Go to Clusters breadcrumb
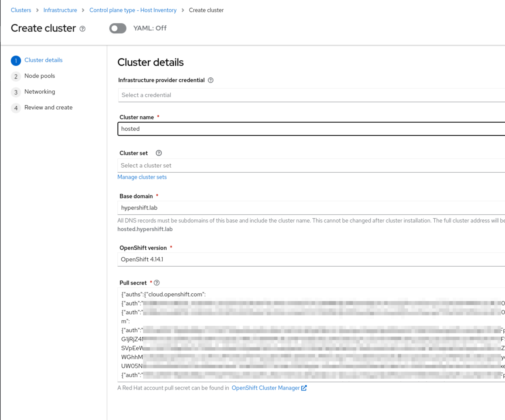 click(21, 10)
